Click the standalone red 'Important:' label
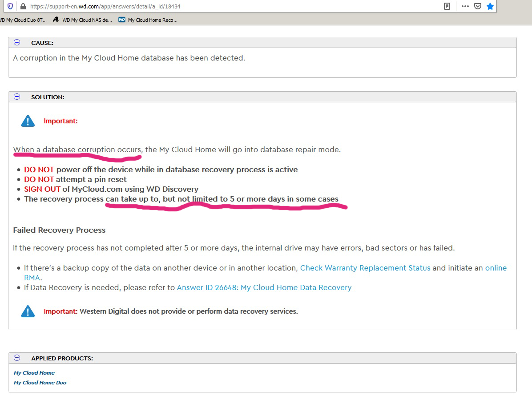Image resolution: width=532 pixels, height=400 pixels. pos(61,121)
